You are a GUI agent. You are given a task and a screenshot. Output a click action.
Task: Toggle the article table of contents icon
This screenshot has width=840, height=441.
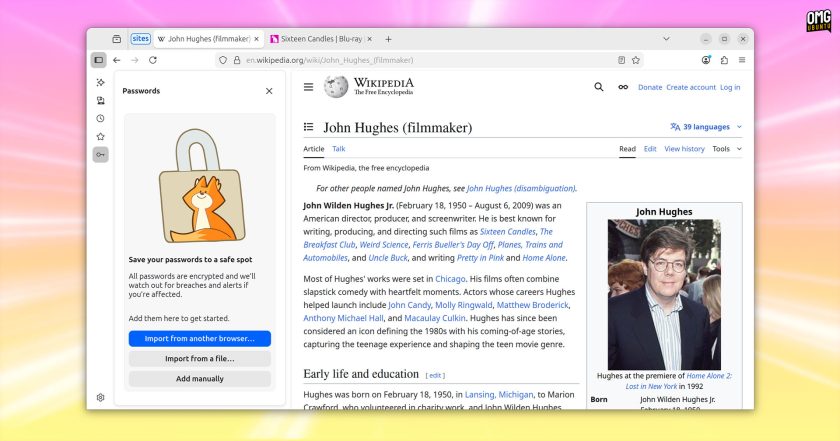(309, 127)
